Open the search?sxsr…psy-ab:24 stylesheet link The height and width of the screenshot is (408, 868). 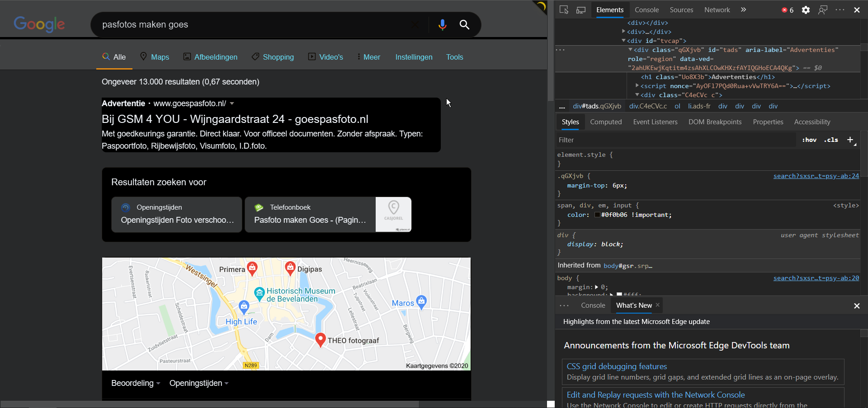[816, 176]
